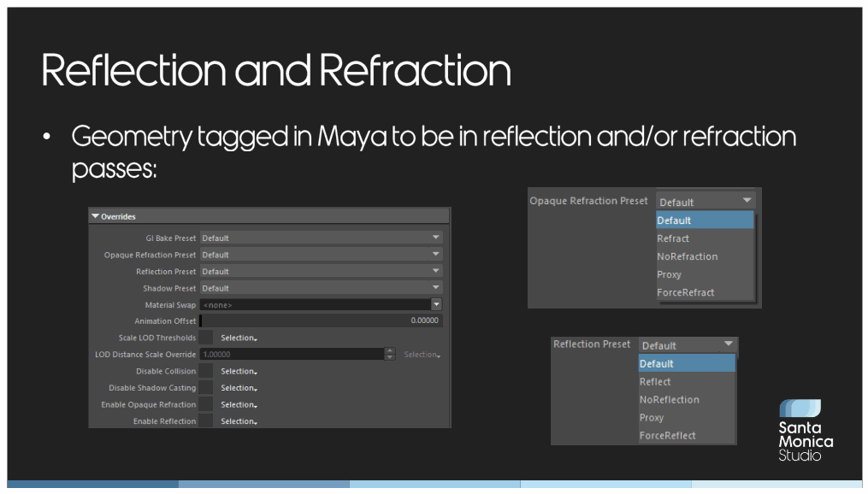Image resolution: width=868 pixels, height=494 pixels.
Task: Open Selection menu for Disable Shadow Casting
Action: point(239,388)
